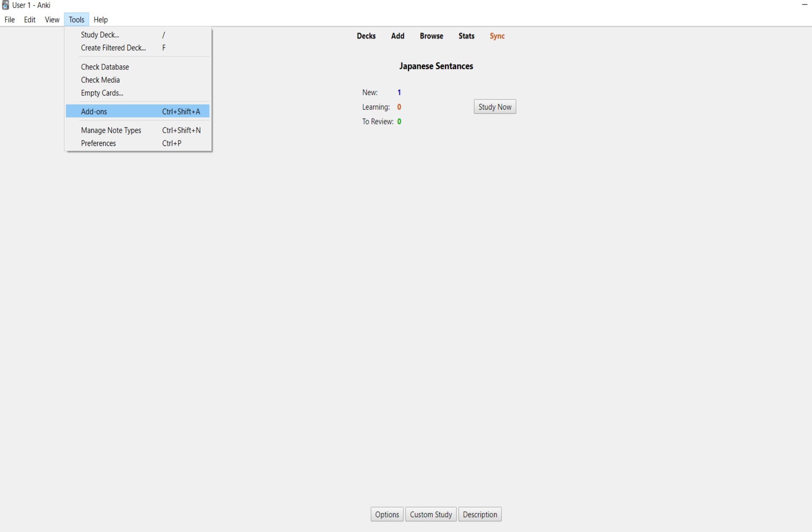Screen dimensions: 812x532
Task: Select Create Filtered Deck... menu entry
Action: [x=113, y=48]
